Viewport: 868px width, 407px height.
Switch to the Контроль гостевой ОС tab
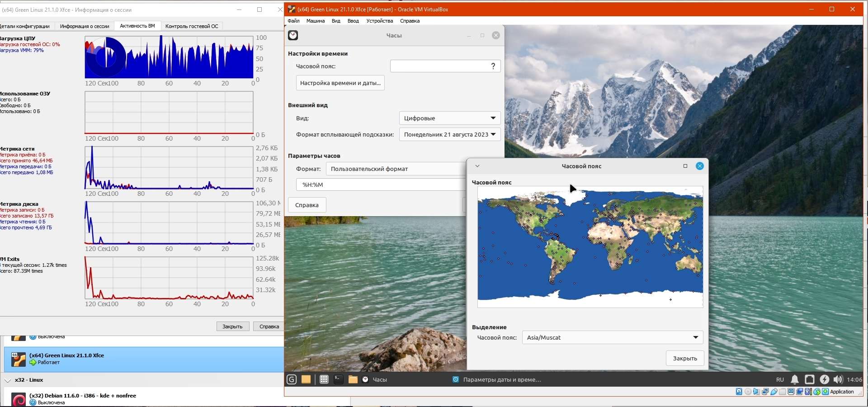click(x=192, y=26)
